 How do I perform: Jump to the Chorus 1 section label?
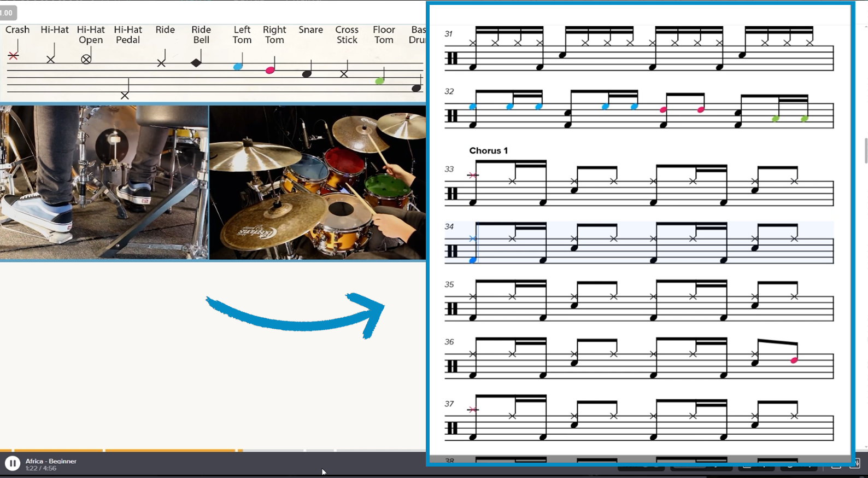488,150
